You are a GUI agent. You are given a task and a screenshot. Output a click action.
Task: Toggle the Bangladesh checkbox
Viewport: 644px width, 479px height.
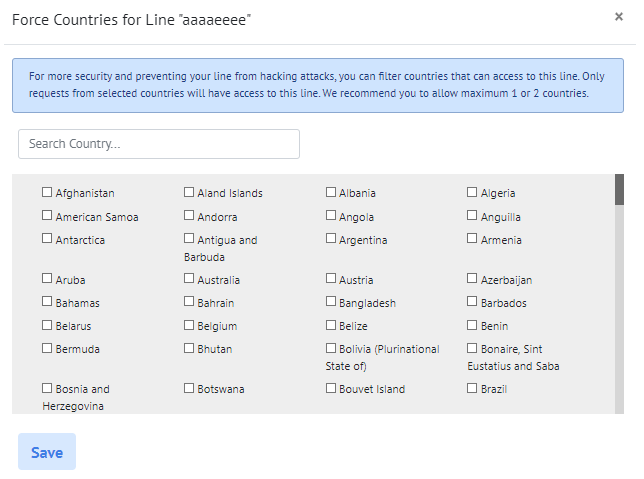331,302
